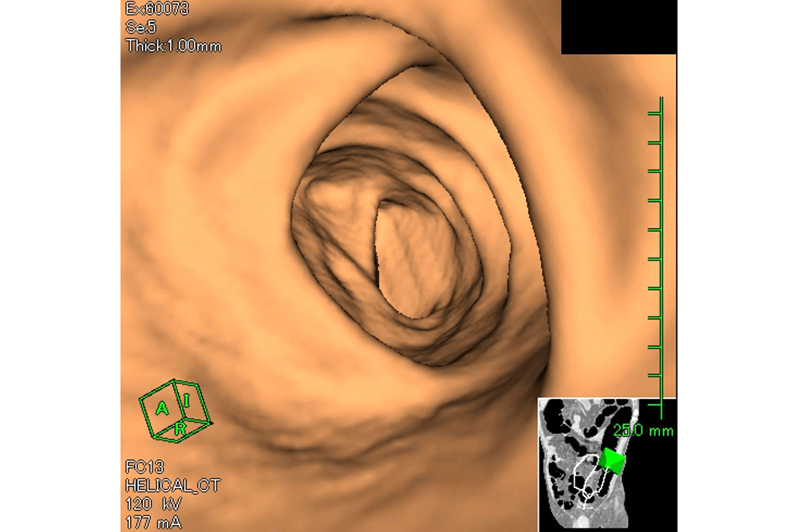Click the 'A' face of orientation cube
This screenshot has width=798, height=532.
(162, 408)
